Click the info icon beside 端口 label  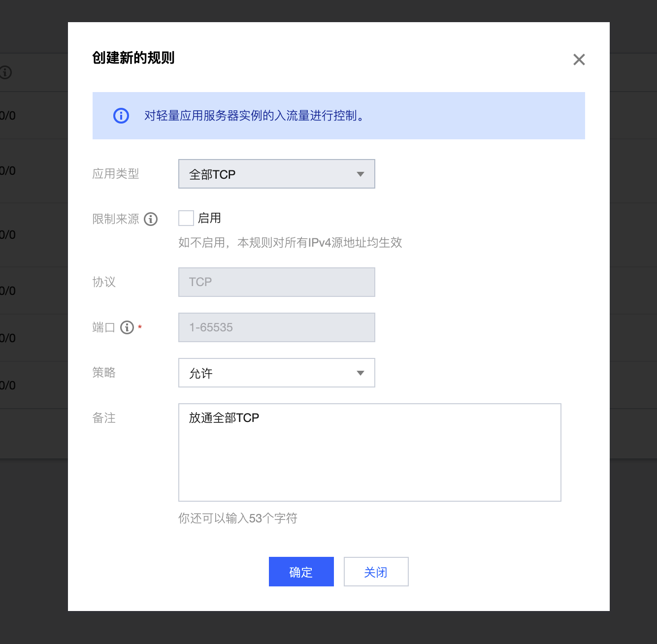click(x=127, y=327)
